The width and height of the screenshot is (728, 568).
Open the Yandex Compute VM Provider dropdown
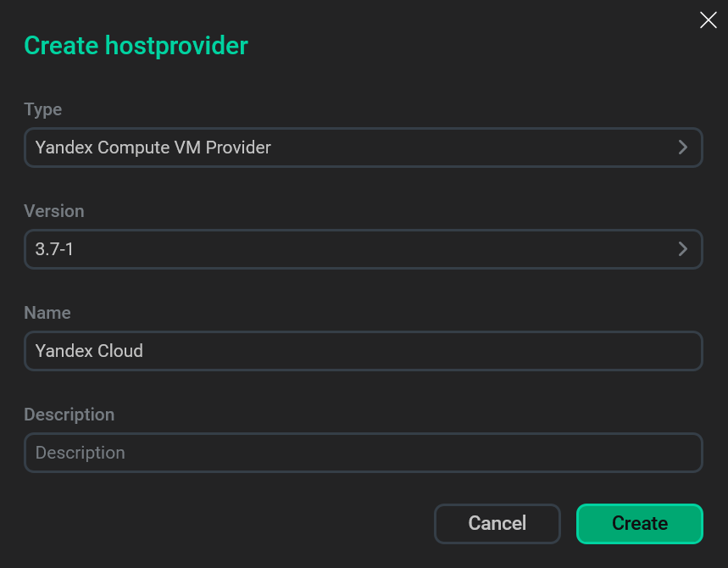point(363,148)
